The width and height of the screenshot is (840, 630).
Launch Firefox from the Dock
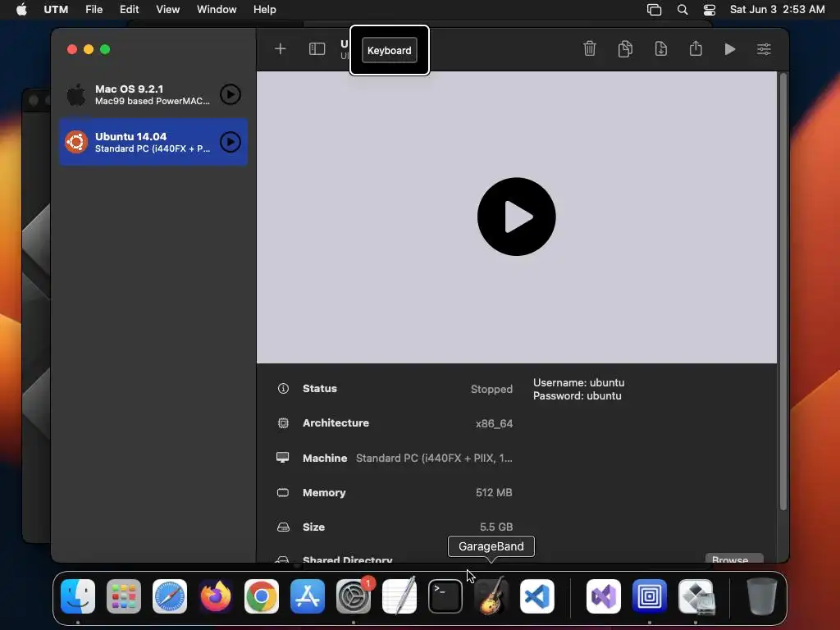coord(216,596)
